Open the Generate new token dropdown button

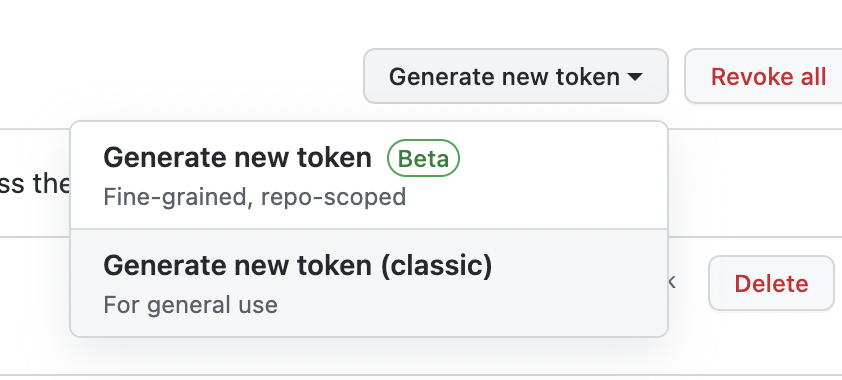coord(516,76)
